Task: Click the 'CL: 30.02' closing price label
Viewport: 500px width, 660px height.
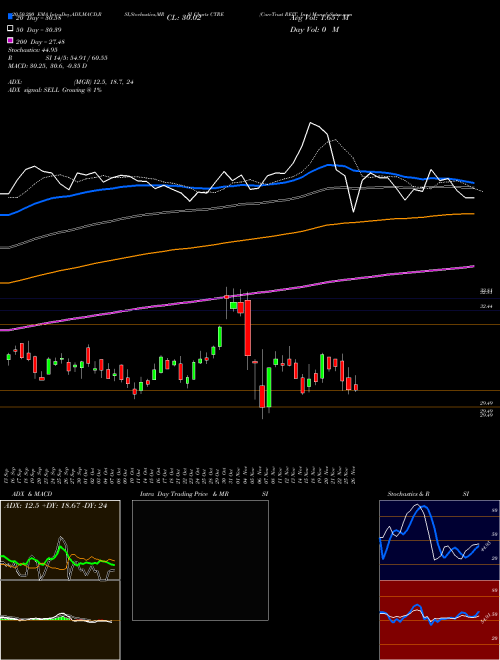Action: coord(184,18)
